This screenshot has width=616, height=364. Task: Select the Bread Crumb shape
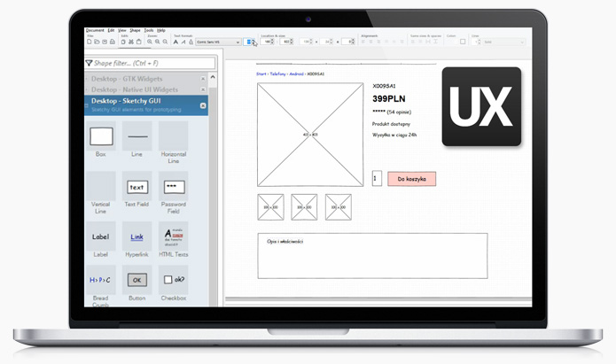point(101,281)
